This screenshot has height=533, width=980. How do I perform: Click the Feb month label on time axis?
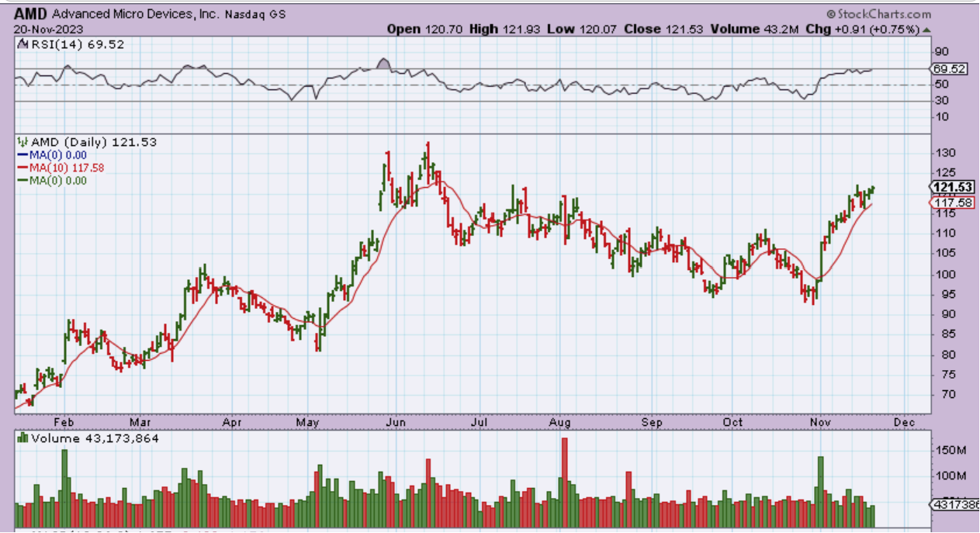[63, 423]
